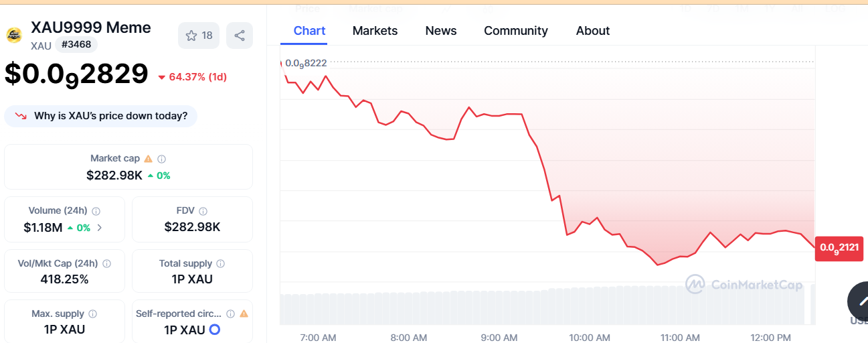Screen dimensions: 868x343
Task: Click the #3468 rank badge
Action: tap(76, 45)
